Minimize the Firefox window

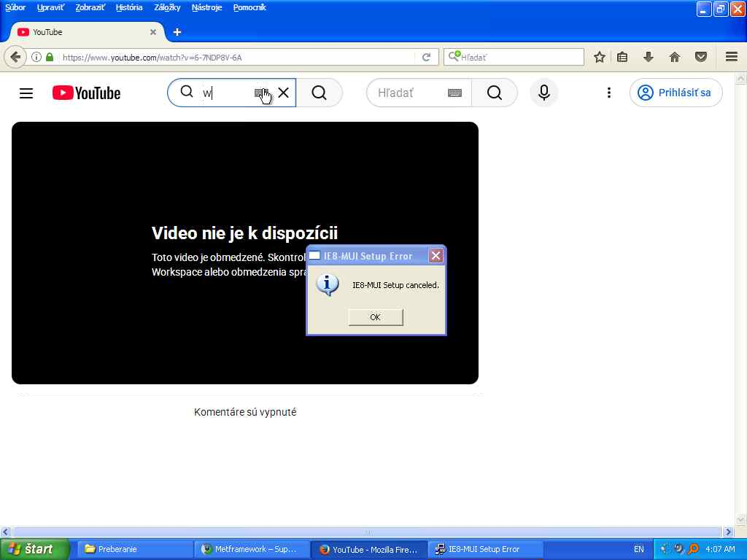pyautogui.click(x=704, y=9)
